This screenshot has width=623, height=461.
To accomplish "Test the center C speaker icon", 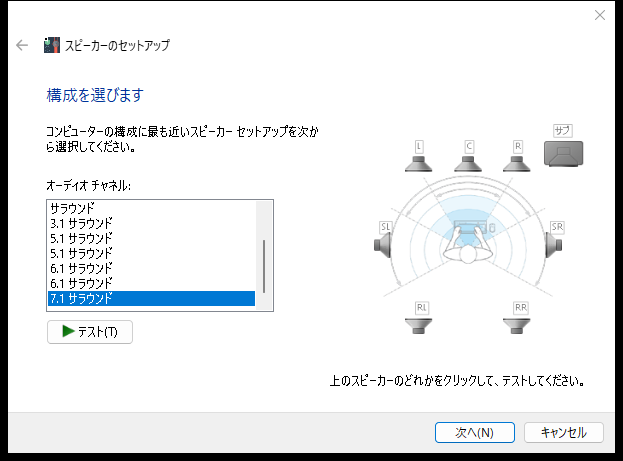I will 468,164.
